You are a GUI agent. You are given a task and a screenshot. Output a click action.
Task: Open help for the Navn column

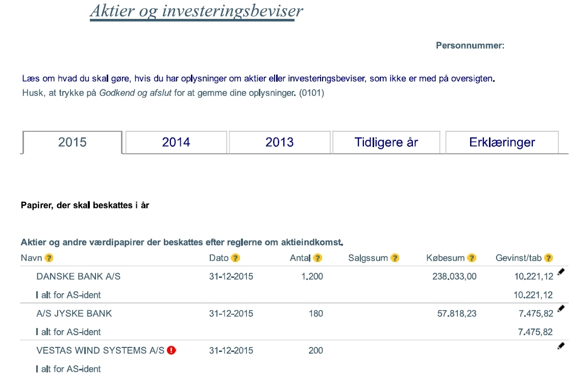coord(48,258)
